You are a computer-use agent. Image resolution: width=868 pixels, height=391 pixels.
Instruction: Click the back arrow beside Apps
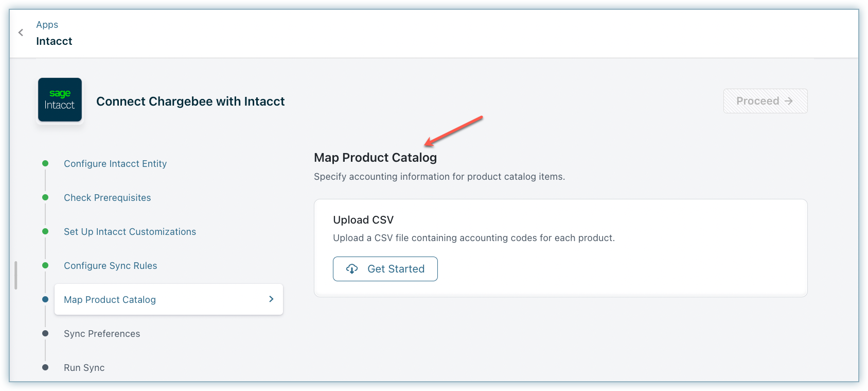(x=21, y=32)
